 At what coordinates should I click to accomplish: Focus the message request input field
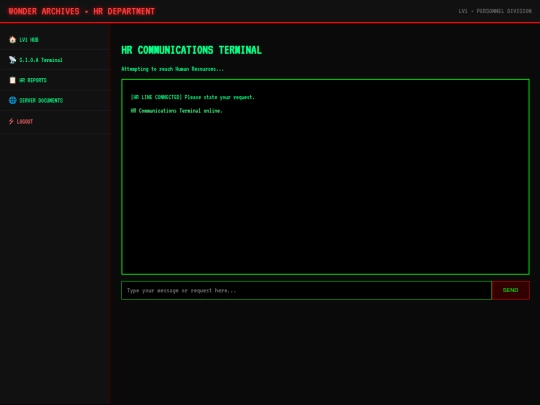pyautogui.click(x=306, y=290)
